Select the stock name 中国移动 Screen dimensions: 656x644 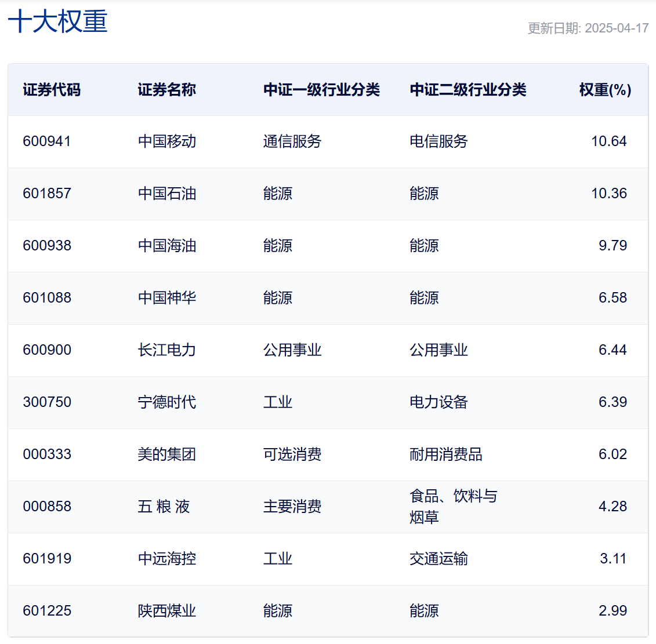[167, 141]
